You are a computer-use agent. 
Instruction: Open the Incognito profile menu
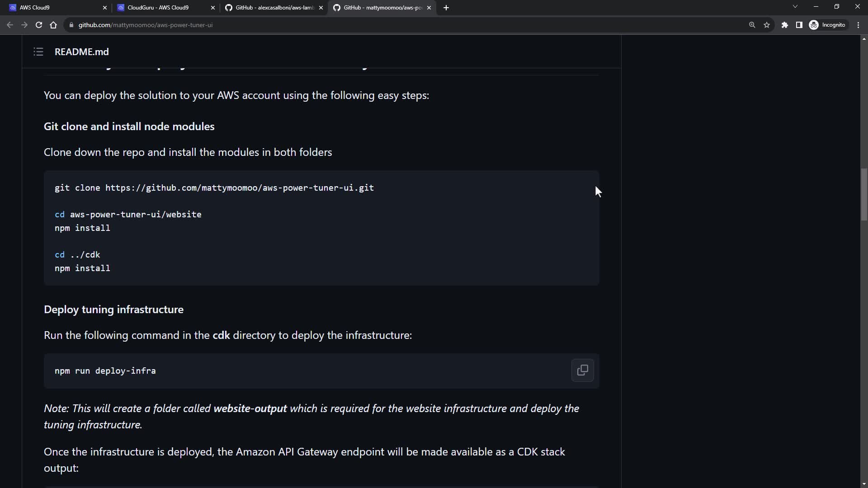[827, 25]
